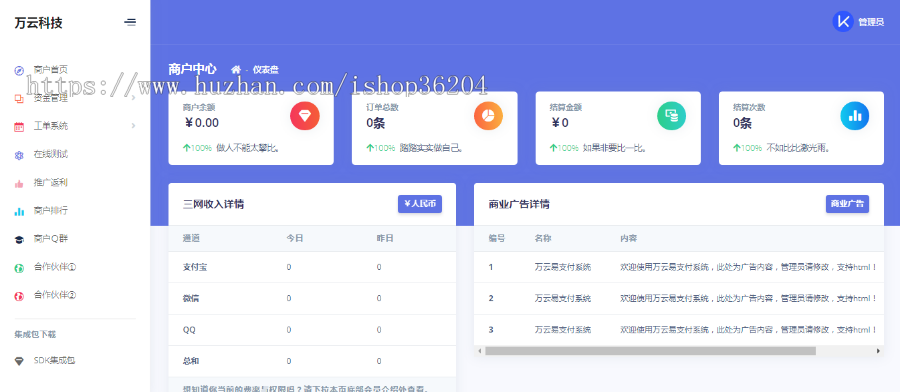Click the 万云科技 logo text
Viewport: 900px width, 392px height.
click(38, 23)
